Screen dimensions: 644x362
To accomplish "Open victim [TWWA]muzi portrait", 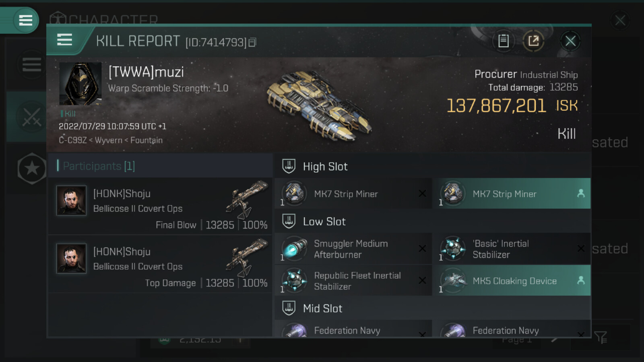I will [80, 84].
